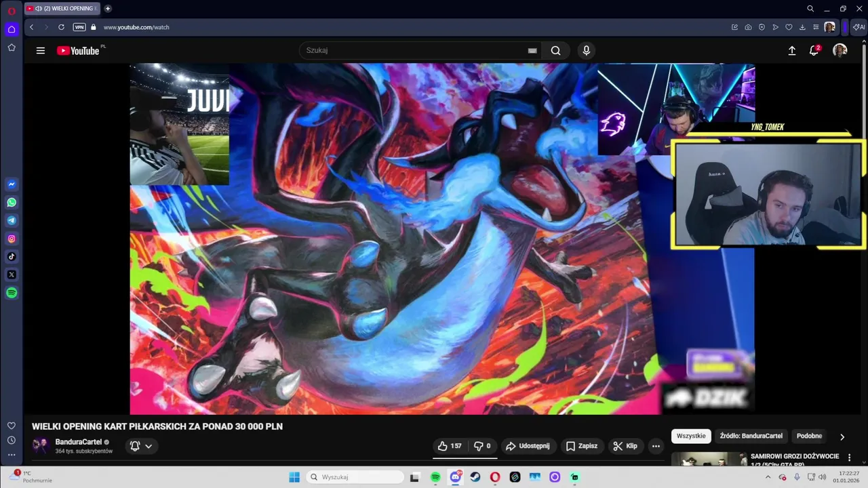Open WhatsApp in the Opera sidebar
This screenshot has height=488, width=868.
point(12,203)
